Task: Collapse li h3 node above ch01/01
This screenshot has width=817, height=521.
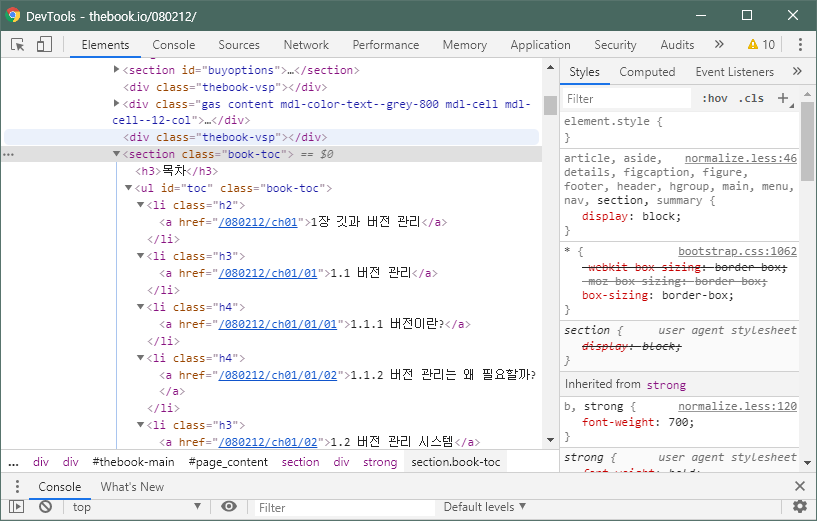Action: pos(141,256)
